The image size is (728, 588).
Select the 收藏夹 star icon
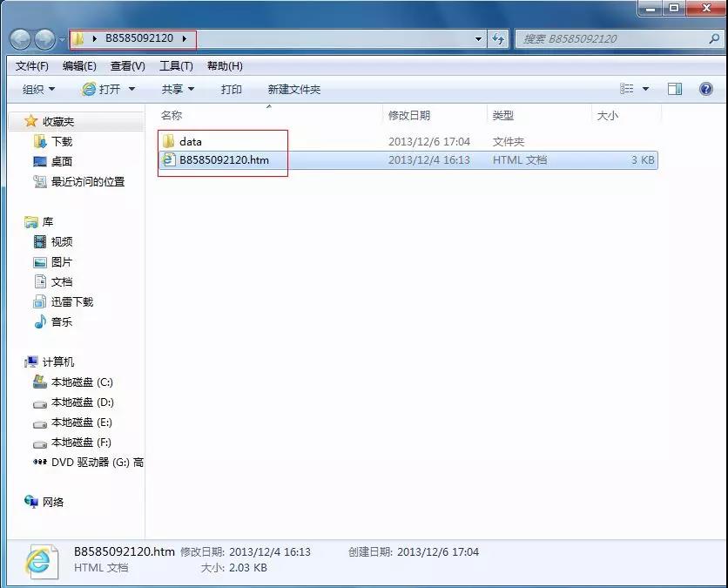30,121
